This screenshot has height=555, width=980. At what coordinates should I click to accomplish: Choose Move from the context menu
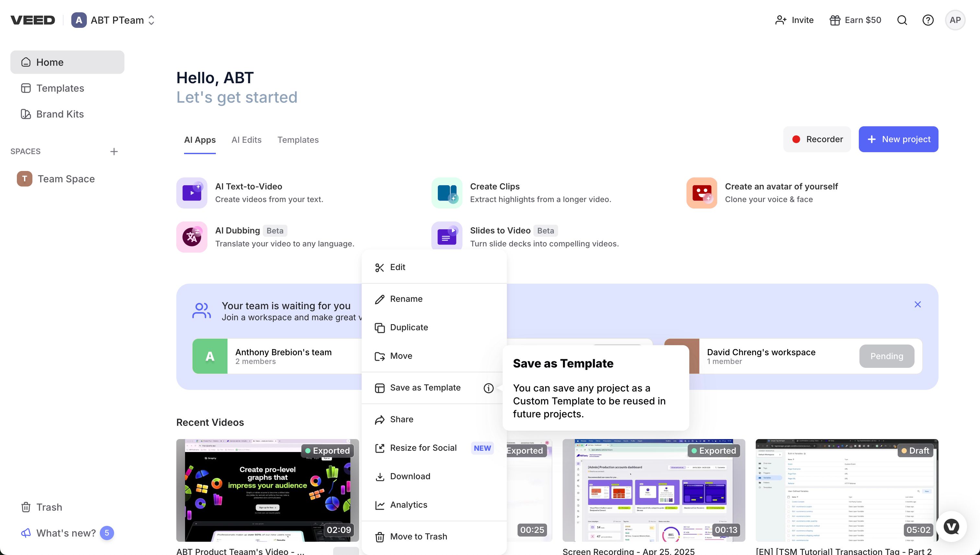pyautogui.click(x=434, y=356)
